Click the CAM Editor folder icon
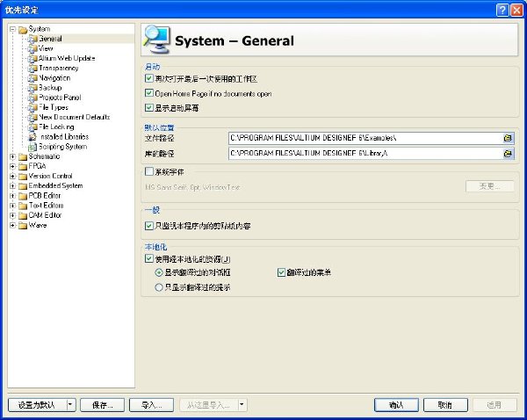527x420 pixels. click(x=23, y=215)
